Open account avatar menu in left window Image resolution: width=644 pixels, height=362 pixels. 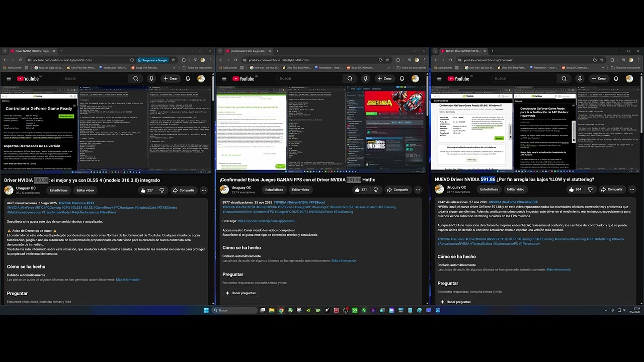(x=201, y=78)
